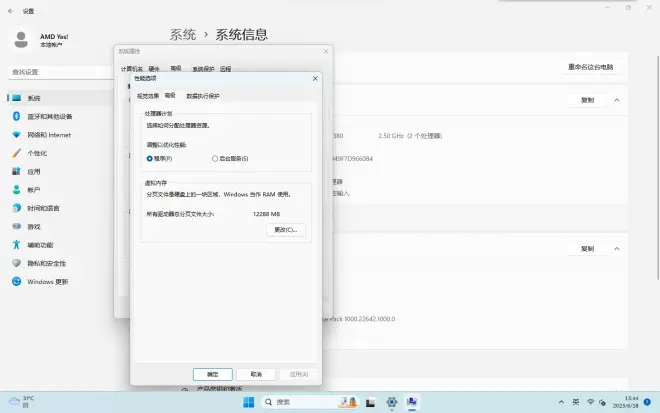Select the 系统 (System) sidebar icon
Viewport: 660px width, 413px height.
point(16,98)
